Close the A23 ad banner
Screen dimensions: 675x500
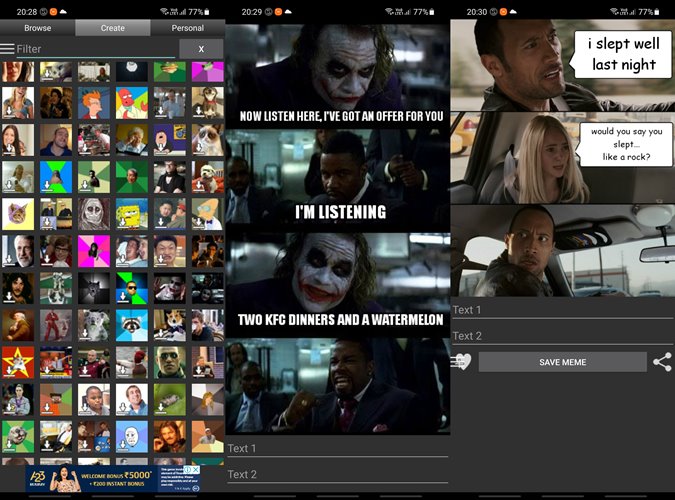click(196, 469)
